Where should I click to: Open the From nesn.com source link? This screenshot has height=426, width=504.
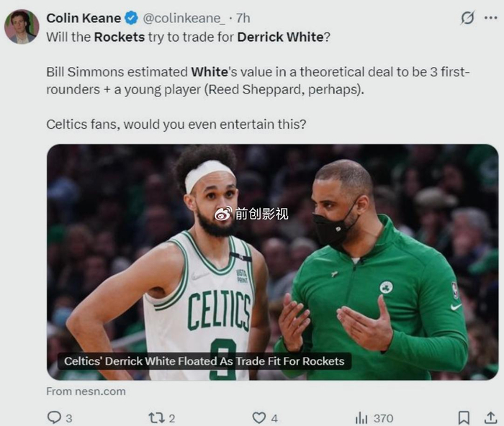(x=86, y=391)
